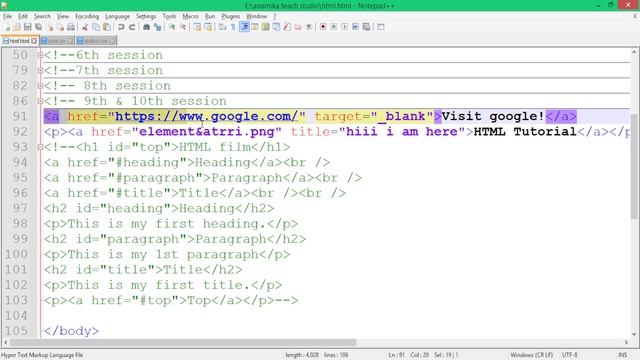
Task: Open the Tools menu
Action: pyautogui.click(x=169, y=16)
